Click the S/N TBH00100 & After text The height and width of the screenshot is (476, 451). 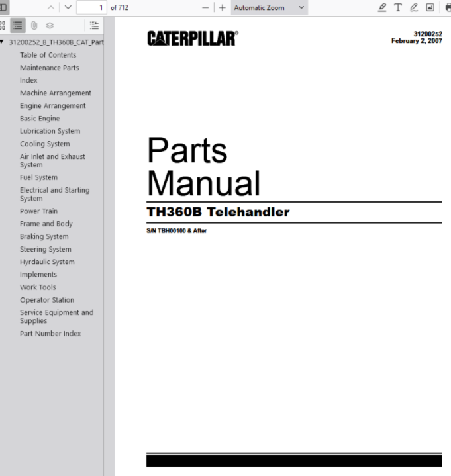pos(176,231)
